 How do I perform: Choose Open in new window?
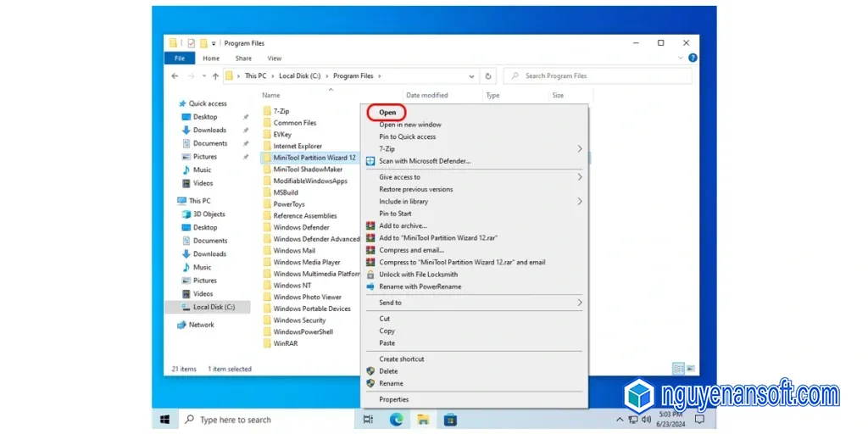pos(410,125)
